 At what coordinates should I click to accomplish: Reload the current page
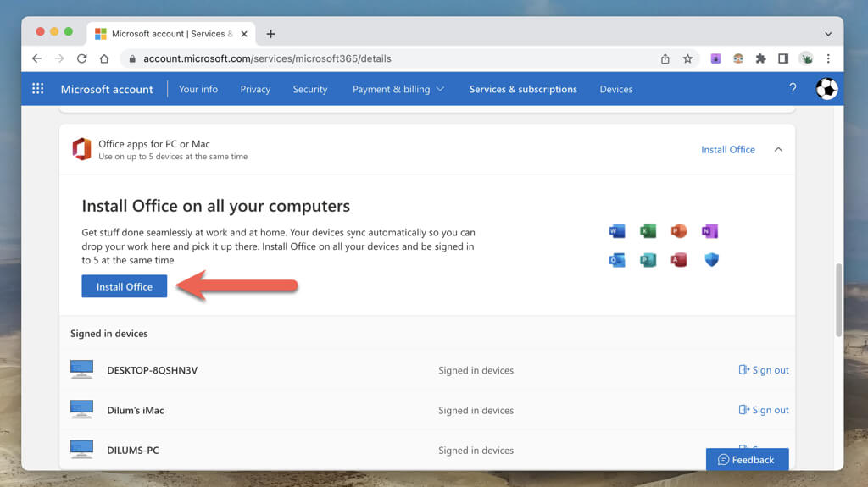(x=82, y=58)
